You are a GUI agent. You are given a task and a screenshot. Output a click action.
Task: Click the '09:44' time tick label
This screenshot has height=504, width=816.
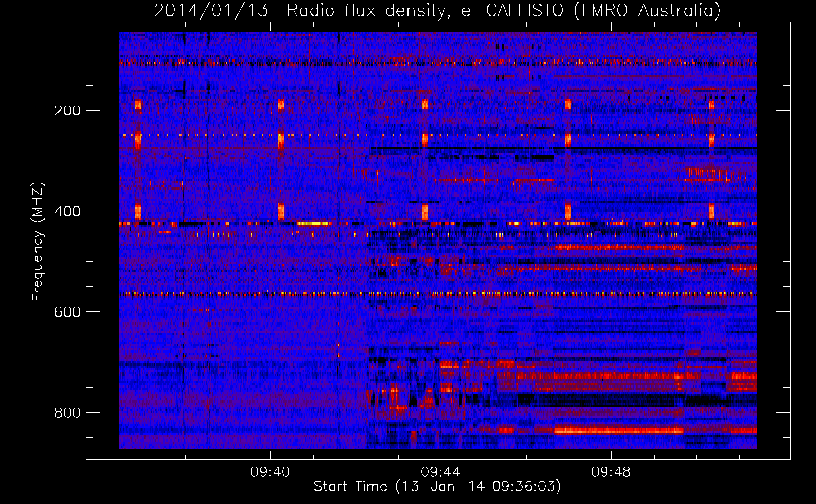(441, 472)
